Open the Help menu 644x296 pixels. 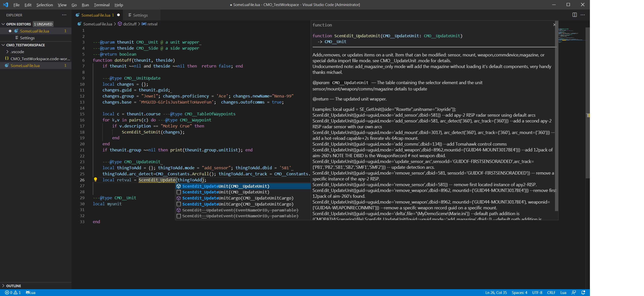[119, 5]
